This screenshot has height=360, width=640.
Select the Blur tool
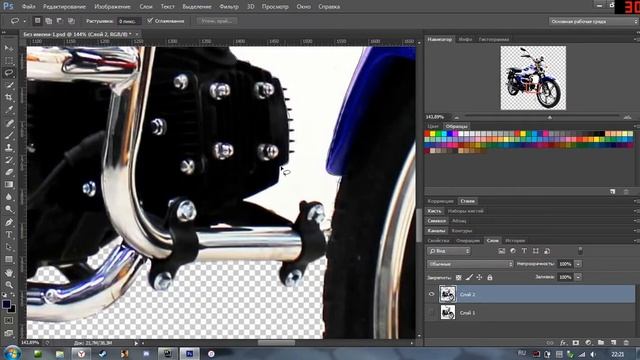(x=9, y=197)
